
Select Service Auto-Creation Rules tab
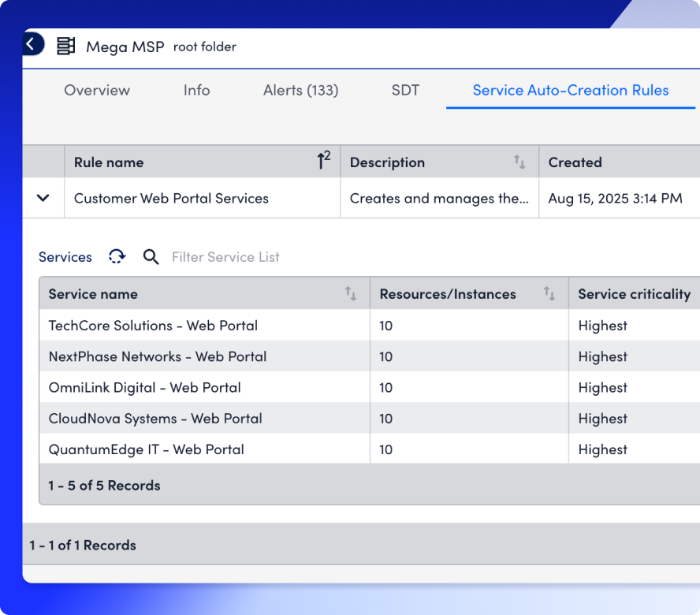(570, 91)
